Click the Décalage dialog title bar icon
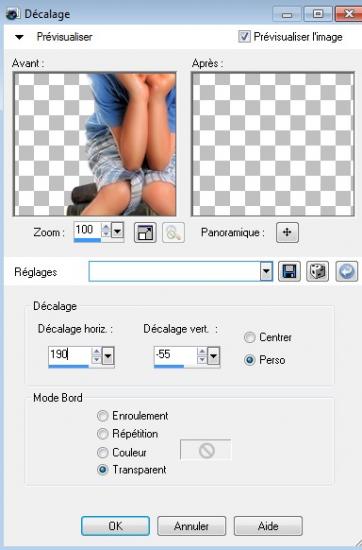362x550 pixels. 13,14
